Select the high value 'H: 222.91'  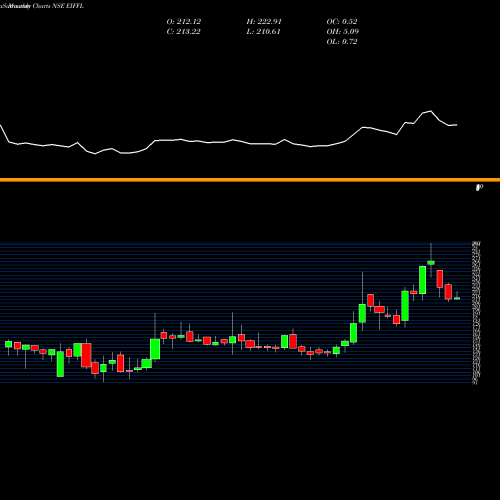264,21
